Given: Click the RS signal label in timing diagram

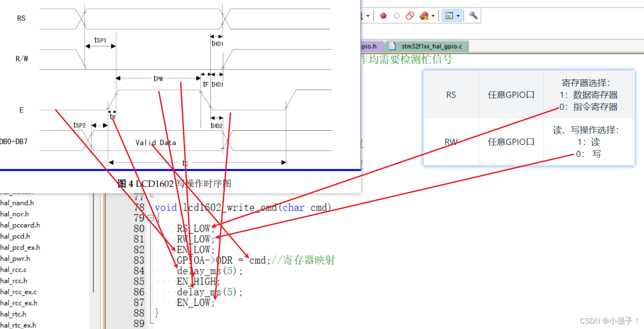Looking at the screenshot, I should click(21, 18).
